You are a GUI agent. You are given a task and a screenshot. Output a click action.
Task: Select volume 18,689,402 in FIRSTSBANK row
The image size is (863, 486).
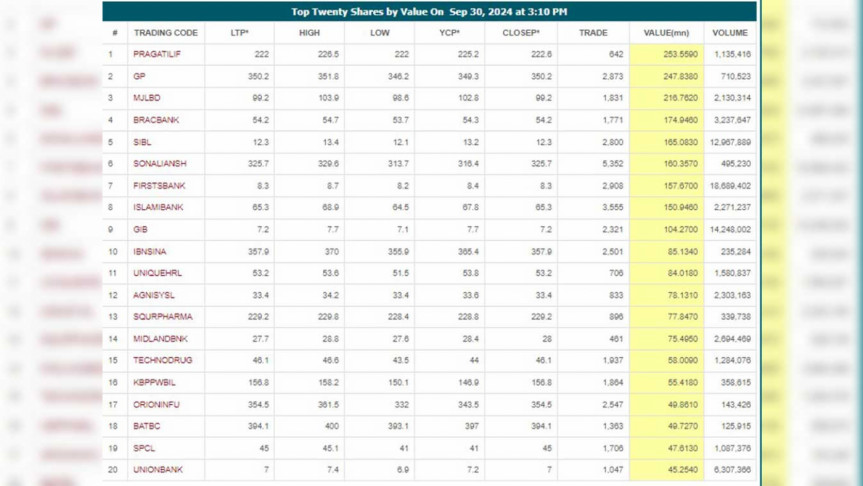click(730, 185)
